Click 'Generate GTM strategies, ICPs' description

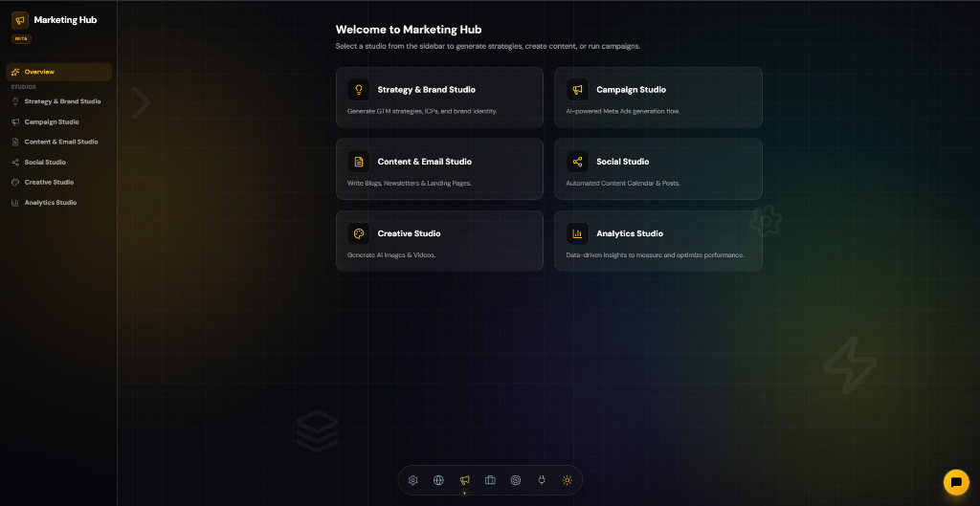(422, 111)
